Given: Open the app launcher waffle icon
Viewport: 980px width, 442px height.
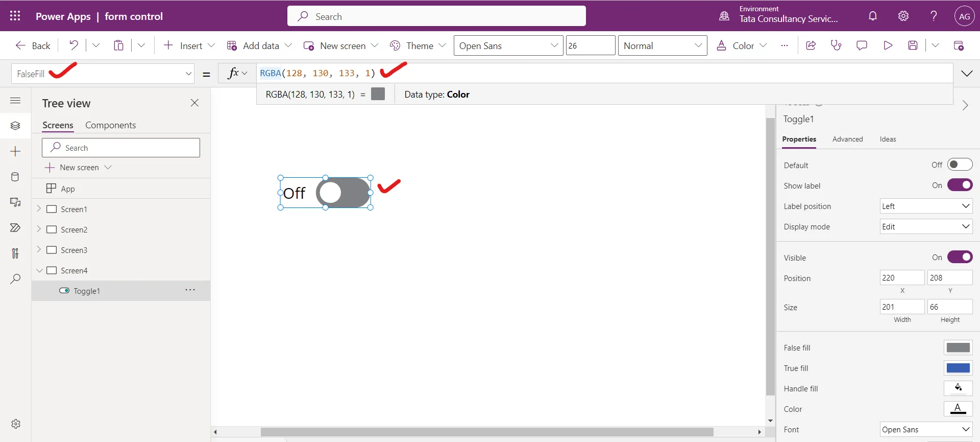Looking at the screenshot, I should tap(15, 16).
